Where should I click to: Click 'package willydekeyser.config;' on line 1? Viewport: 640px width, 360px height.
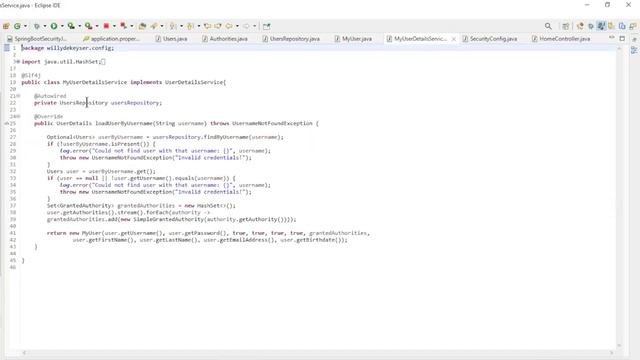click(68, 48)
